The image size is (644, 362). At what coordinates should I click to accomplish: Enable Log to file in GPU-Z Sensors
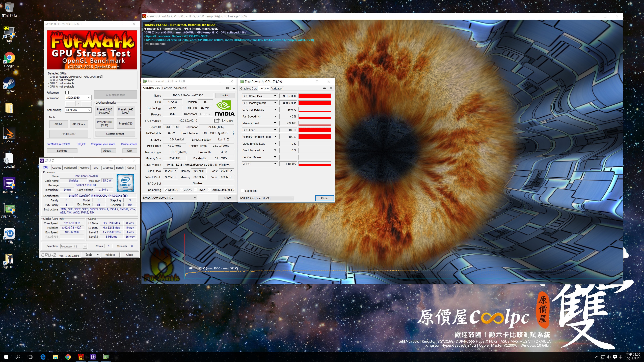click(x=243, y=191)
